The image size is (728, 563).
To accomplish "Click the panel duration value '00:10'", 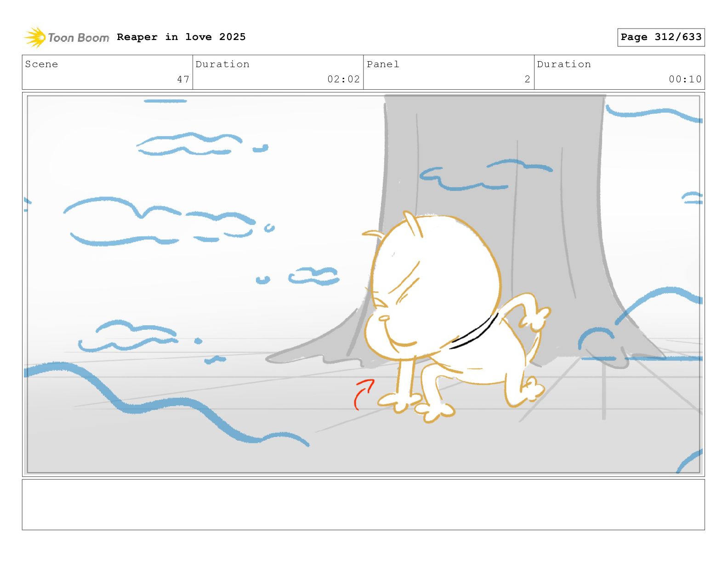I will point(685,79).
